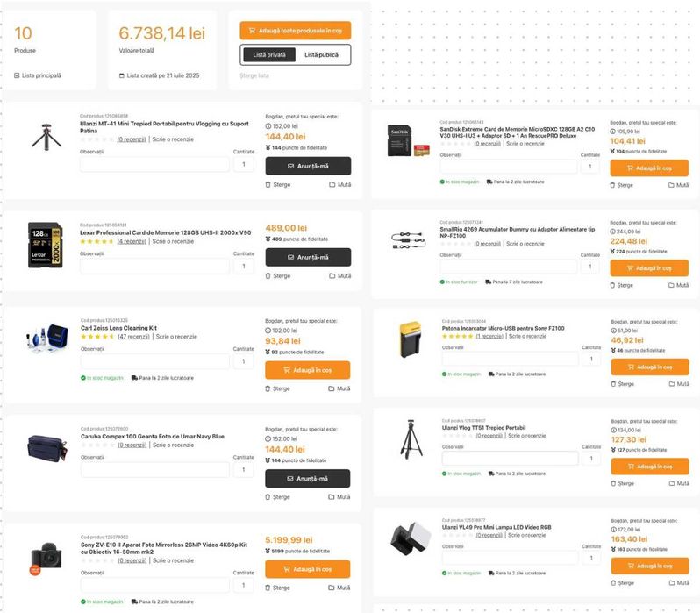Click trash icon for SanDisk Extreme card
The height and width of the screenshot is (613, 700).
click(x=615, y=185)
